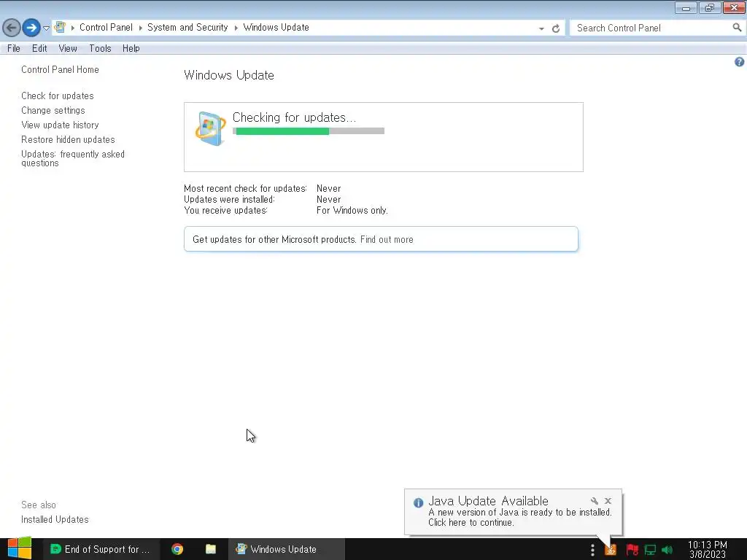Open the clock showing 10:13 PM
The image size is (747, 560).
[708, 550]
